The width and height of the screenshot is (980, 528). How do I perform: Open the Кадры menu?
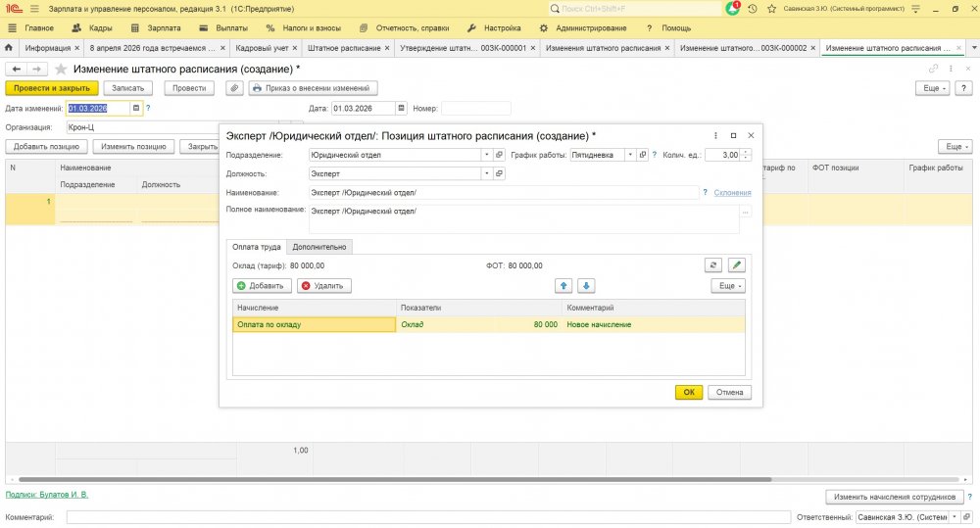[x=92, y=28]
